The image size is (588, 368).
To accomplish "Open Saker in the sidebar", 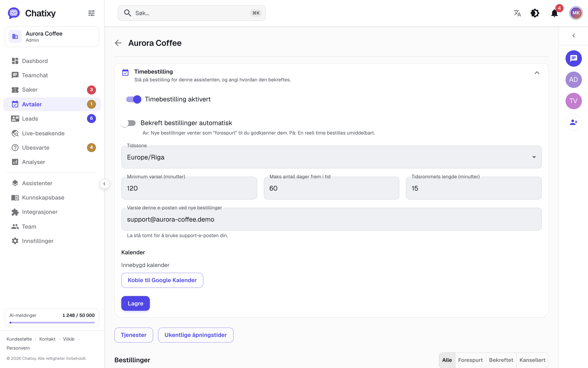I will [52, 90].
